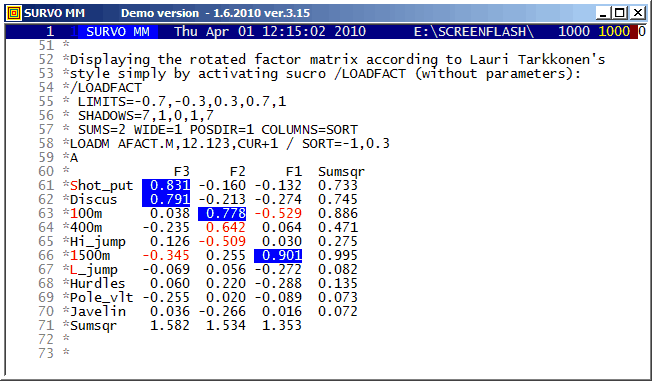This screenshot has height=381, width=652.
Task: Click Sumsqr value 0.886 in 100m row
Action: click(x=338, y=214)
